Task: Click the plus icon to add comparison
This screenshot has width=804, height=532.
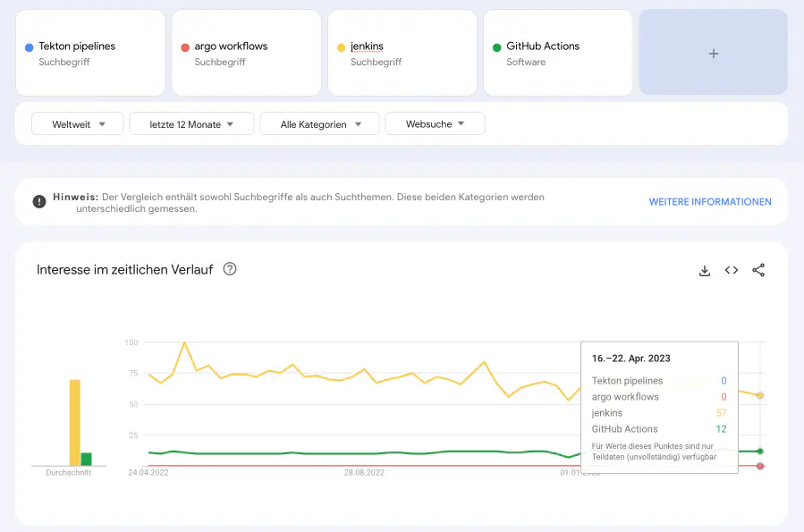Action: coord(714,54)
